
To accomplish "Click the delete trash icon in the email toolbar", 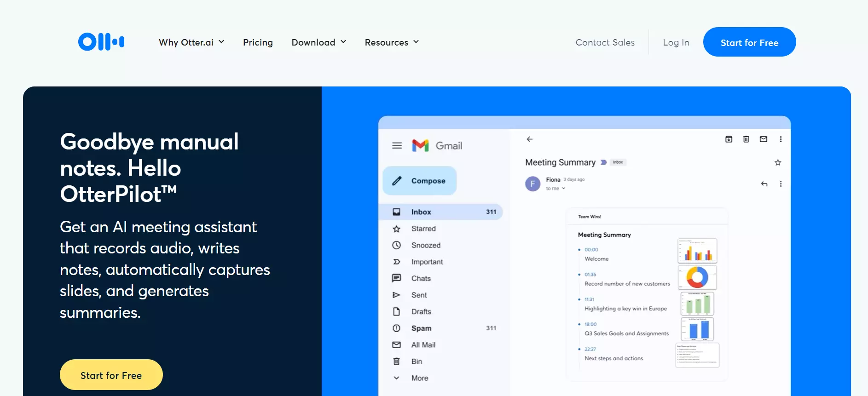I will [x=746, y=139].
